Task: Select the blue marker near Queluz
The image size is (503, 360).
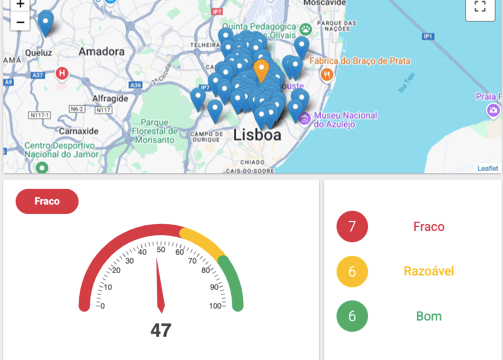Action: (46, 24)
